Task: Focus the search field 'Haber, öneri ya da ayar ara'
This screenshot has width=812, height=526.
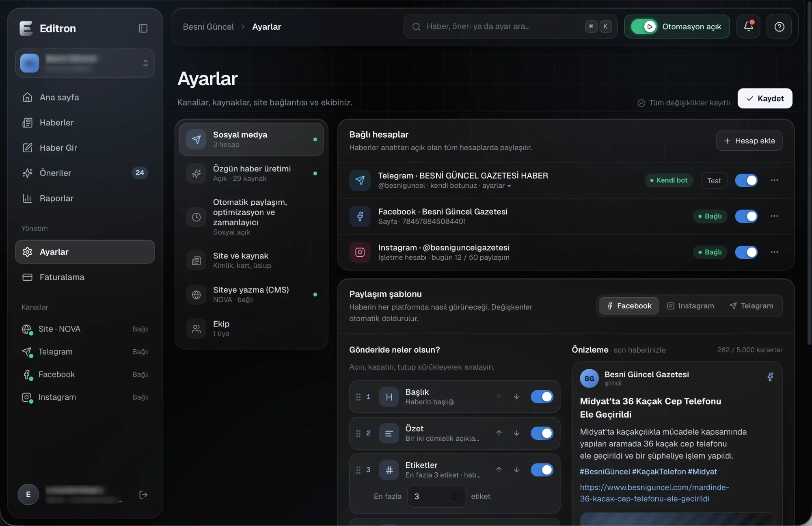Action: (510, 26)
